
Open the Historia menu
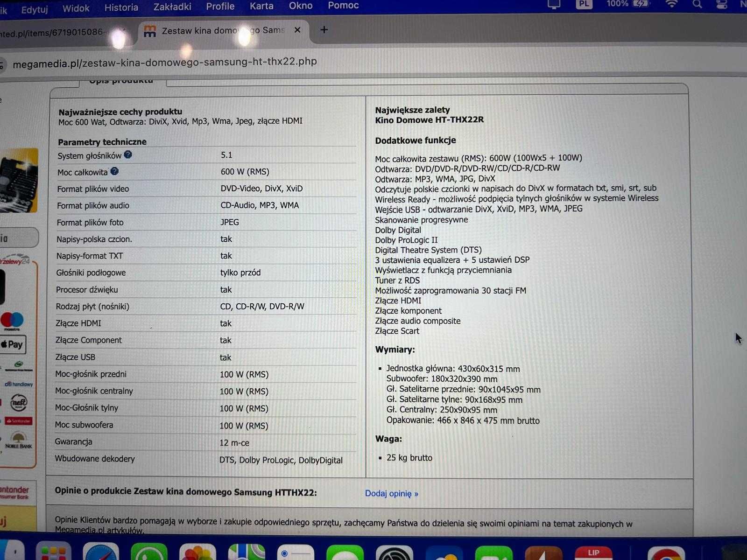[121, 7]
